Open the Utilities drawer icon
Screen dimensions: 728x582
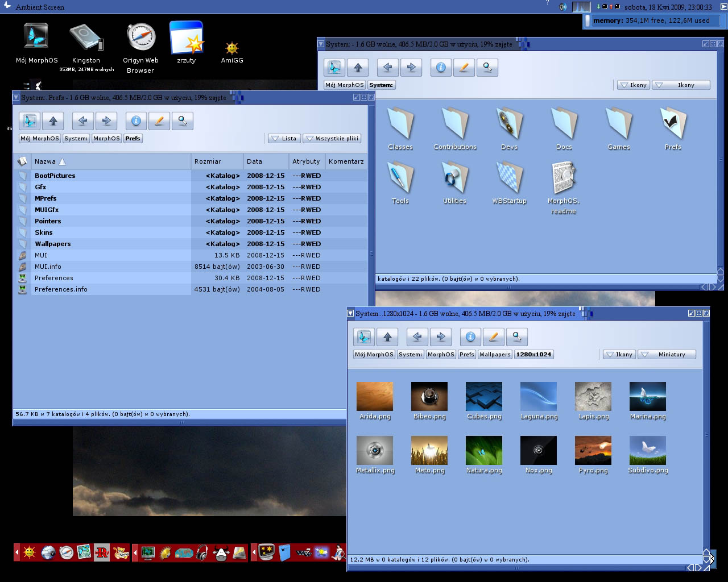click(455, 182)
